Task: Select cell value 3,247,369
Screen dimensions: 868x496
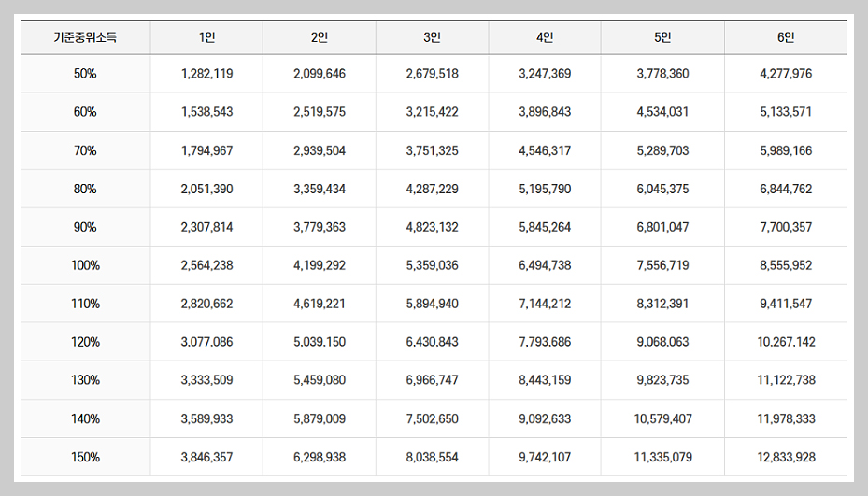Action: pyautogui.click(x=545, y=74)
